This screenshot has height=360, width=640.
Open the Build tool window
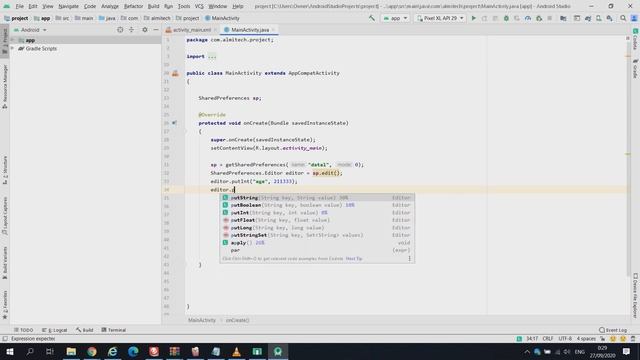click(84, 330)
